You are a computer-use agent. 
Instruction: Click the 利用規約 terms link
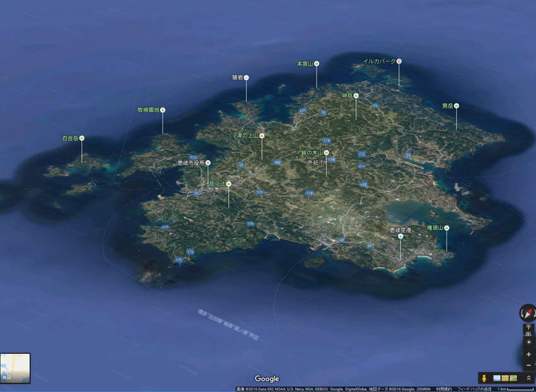pos(434,389)
